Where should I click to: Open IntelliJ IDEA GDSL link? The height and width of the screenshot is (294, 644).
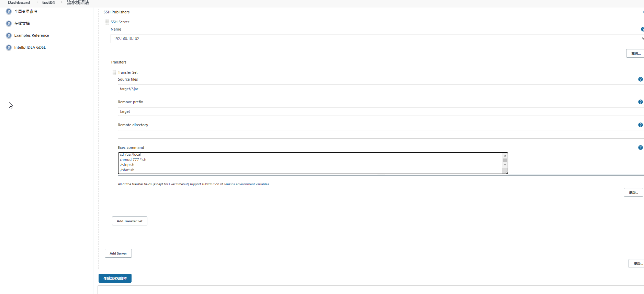30,47
